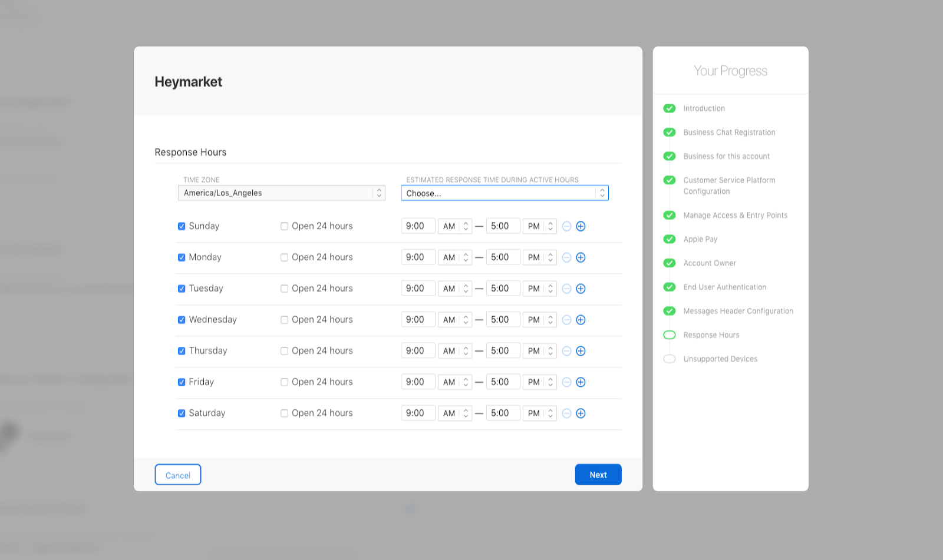Remove the Sunday time range
Screen dimensions: 943x560
[x=566, y=226]
